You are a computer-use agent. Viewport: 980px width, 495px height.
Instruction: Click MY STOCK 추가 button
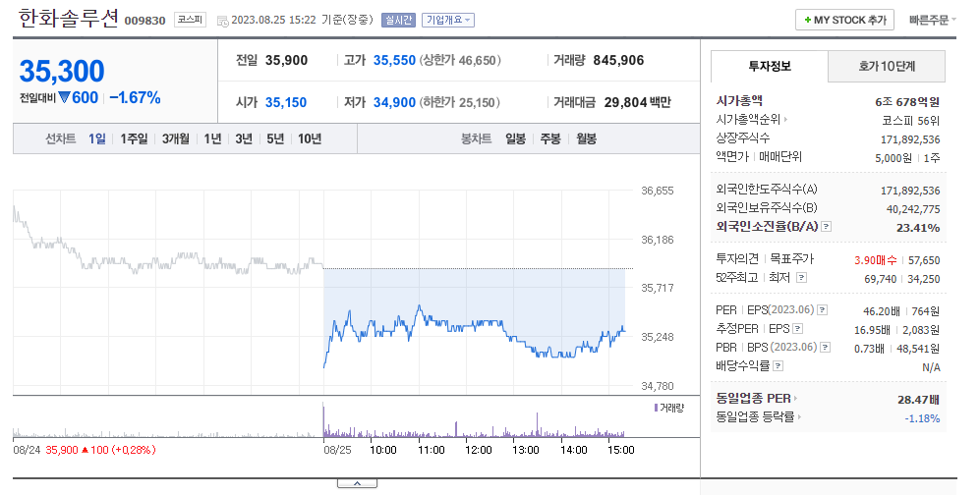[845, 20]
